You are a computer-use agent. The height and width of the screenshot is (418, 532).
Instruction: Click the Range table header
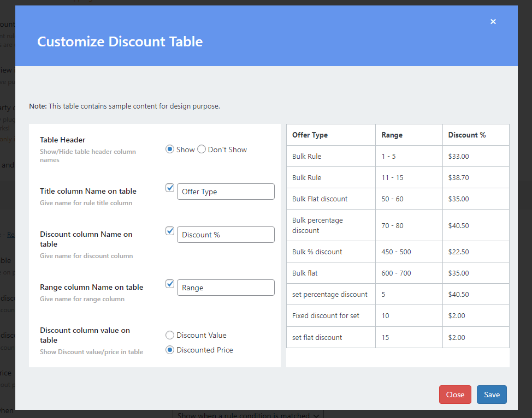pyautogui.click(x=409, y=135)
